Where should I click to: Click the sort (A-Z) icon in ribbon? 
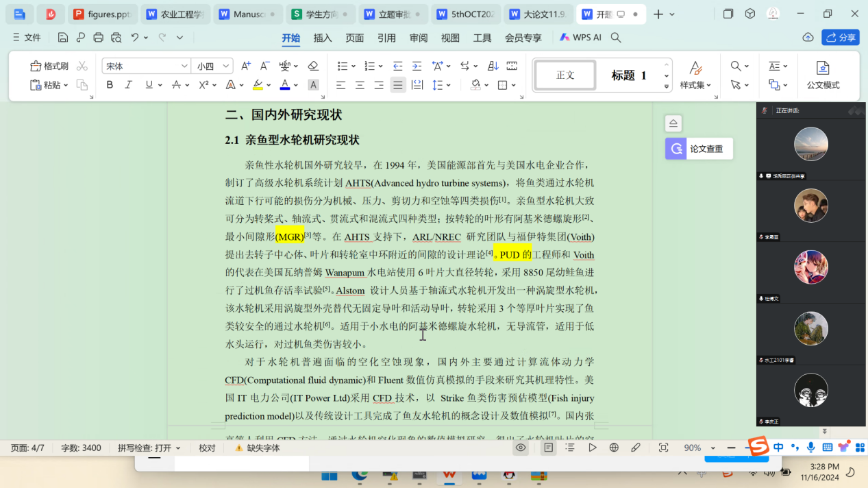[x=493, y=66]
